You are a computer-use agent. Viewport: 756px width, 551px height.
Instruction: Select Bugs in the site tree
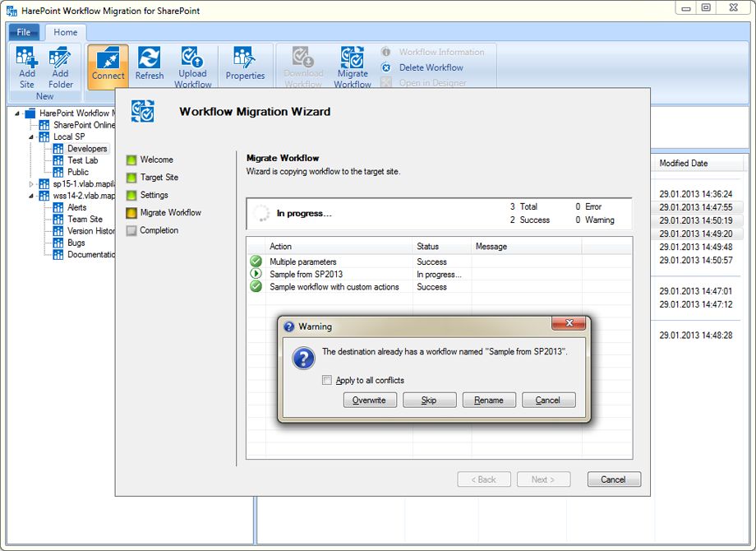coord(76,243)
